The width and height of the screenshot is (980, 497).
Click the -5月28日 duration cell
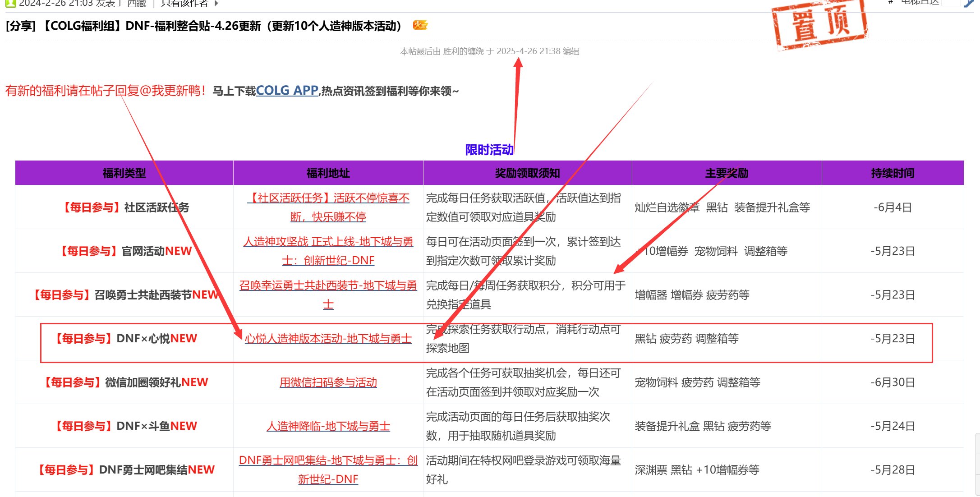(x=893, y=470)
